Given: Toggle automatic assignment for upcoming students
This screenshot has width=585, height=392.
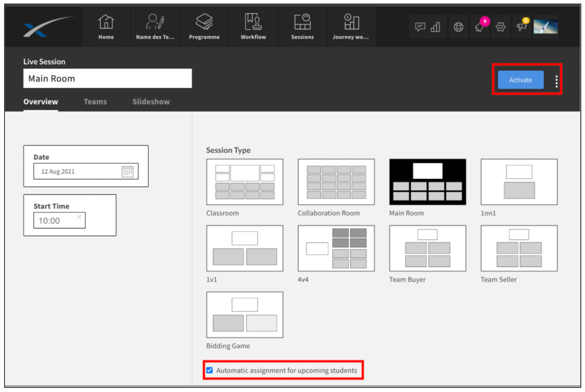Looking at the screenshot, I should (x=210, y=370).
